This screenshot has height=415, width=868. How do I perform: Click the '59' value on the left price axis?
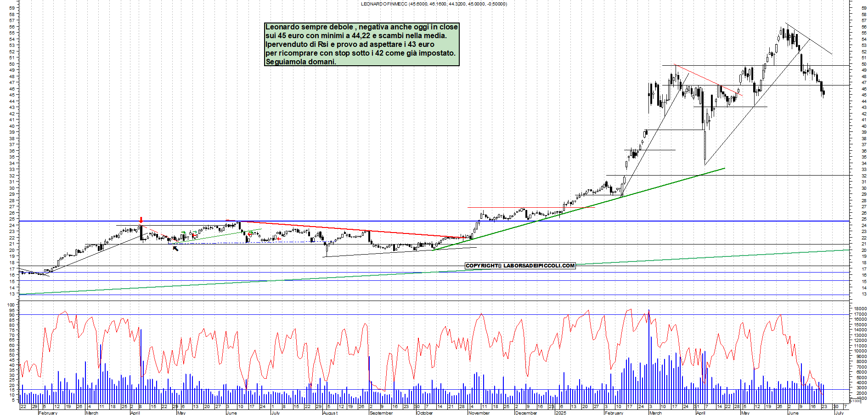point(12,8)
